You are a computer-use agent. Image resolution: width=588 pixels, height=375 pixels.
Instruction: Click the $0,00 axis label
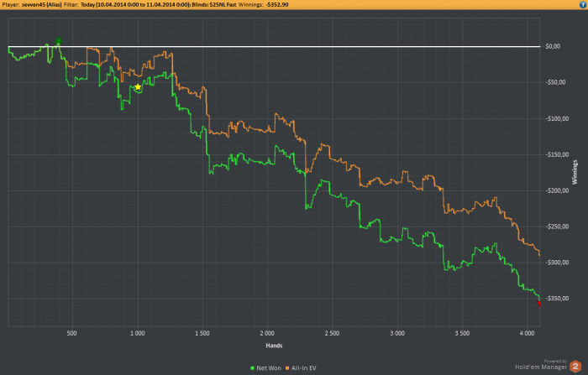(553, 46)
